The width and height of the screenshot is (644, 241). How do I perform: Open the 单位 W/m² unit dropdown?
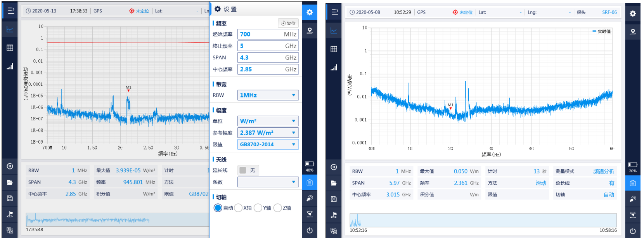coord(268,121)
